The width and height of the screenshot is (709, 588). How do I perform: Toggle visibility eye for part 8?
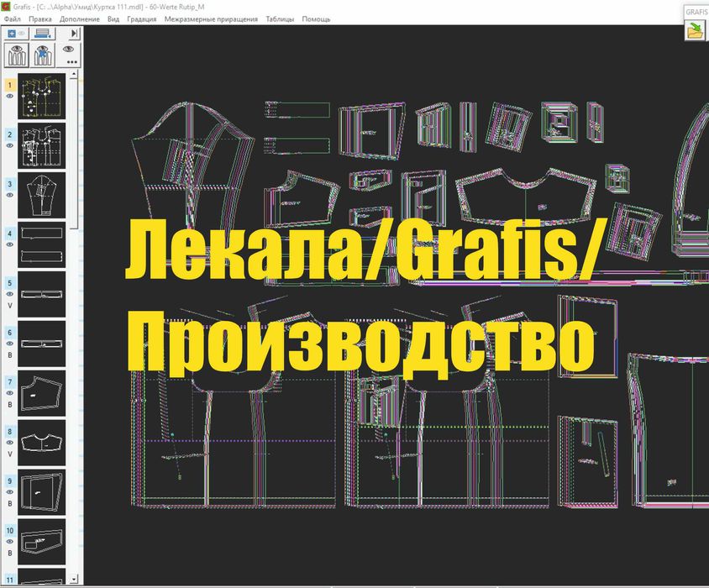(10, 443)
